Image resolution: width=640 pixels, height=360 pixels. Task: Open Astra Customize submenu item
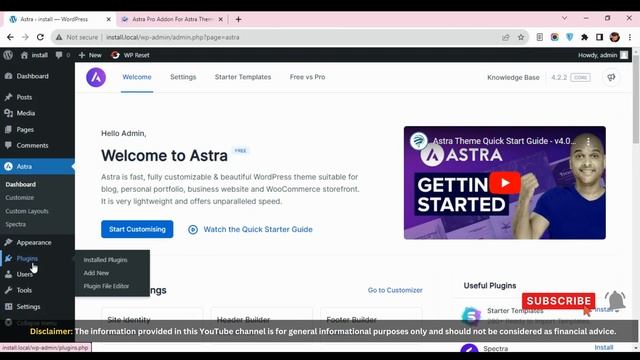20,198
